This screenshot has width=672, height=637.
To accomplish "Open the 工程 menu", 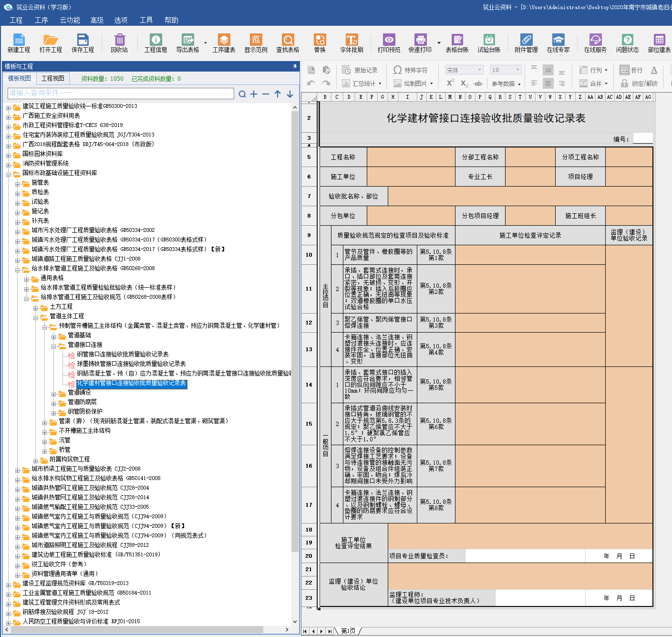I will tap(16, 20).
